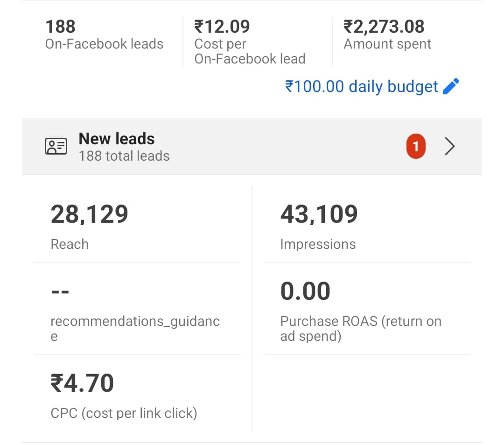Tap the ₹4.70 CPC value
Image resolution: width=504 pixels, height=445 pixels.
click(x=82, y=383)
